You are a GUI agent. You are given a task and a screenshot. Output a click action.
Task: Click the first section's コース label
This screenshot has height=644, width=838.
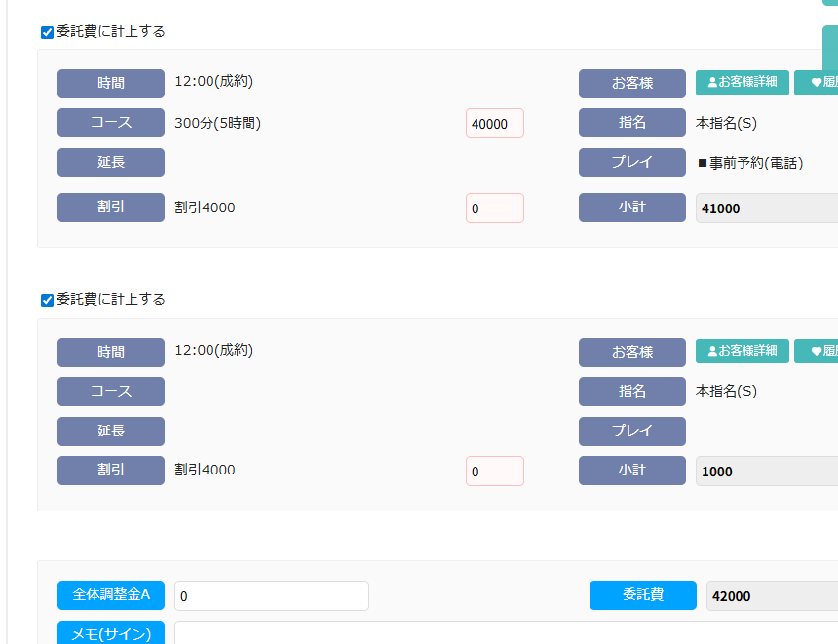tap(111, 123)
